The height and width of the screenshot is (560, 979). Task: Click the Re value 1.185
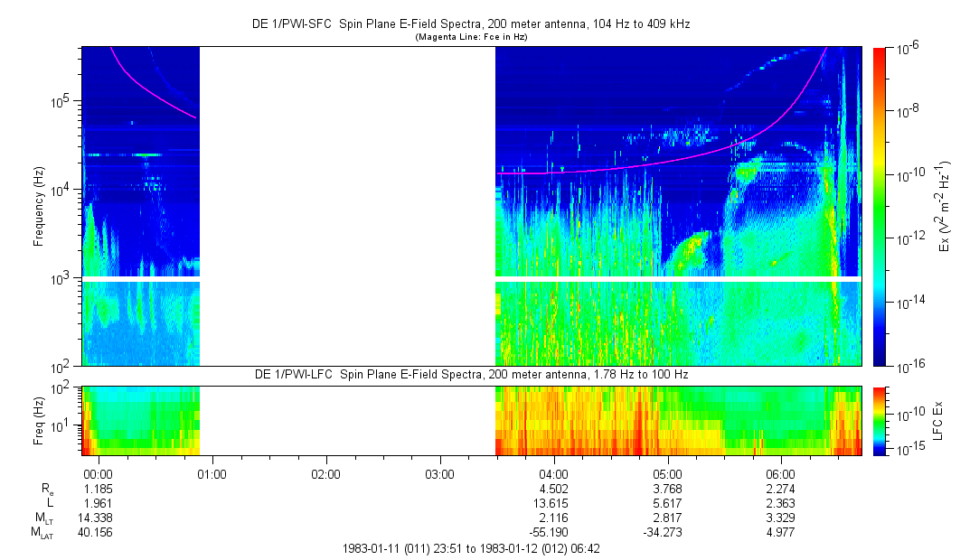pyautogui.click(x=97, y=489)
